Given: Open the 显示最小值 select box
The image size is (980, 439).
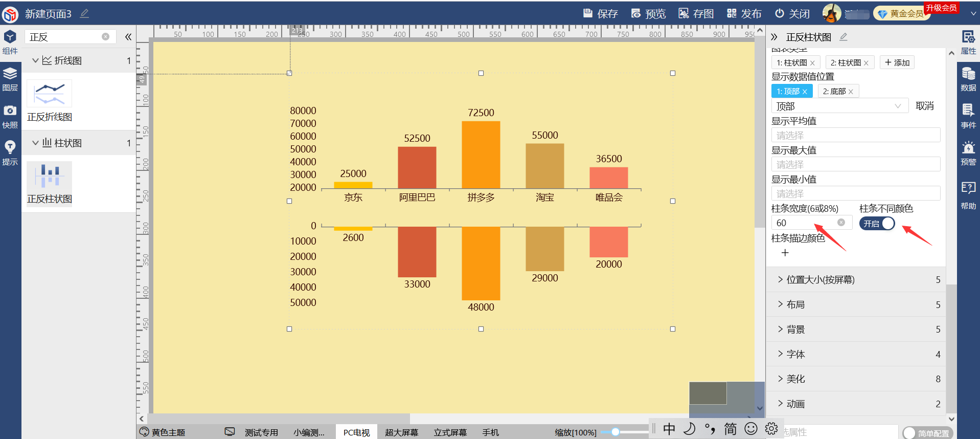Looking at the screenshot, I should [x=856, y=193].
